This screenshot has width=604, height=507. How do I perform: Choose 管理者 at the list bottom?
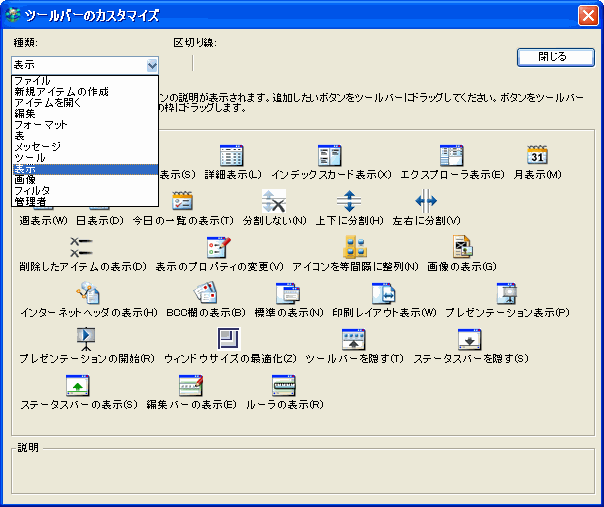30,201
